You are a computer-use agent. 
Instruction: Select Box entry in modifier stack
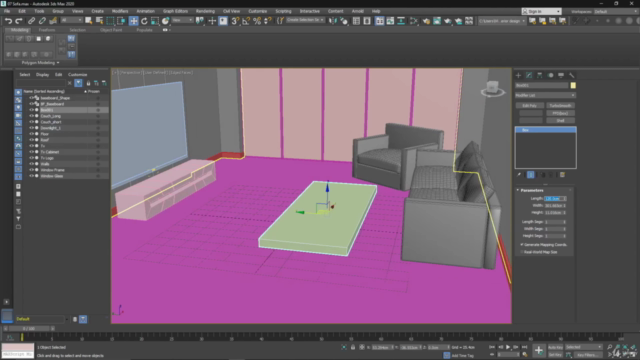pyautogui.click(x=545, y=130)
